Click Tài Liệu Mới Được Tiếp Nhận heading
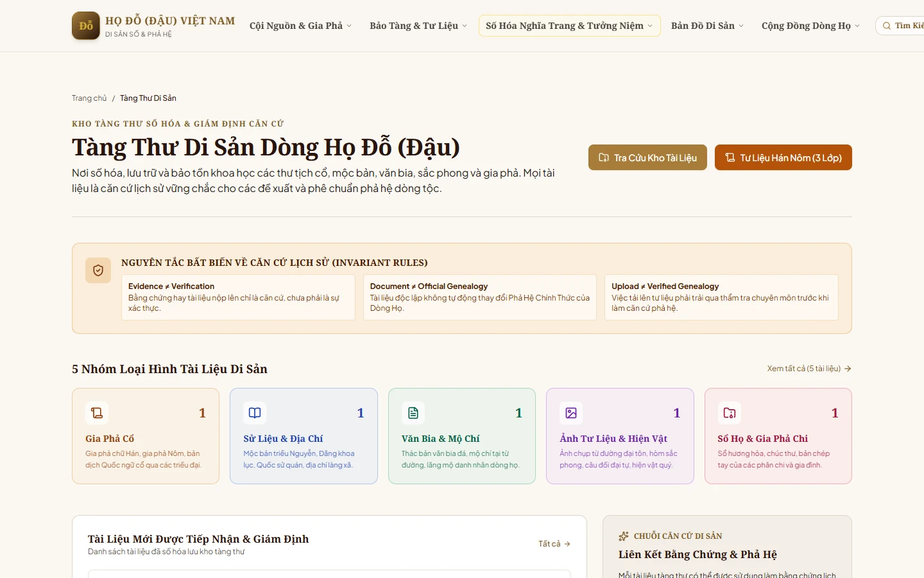The image size is (924, 578). pyautogui.click(x=198, y=539)
